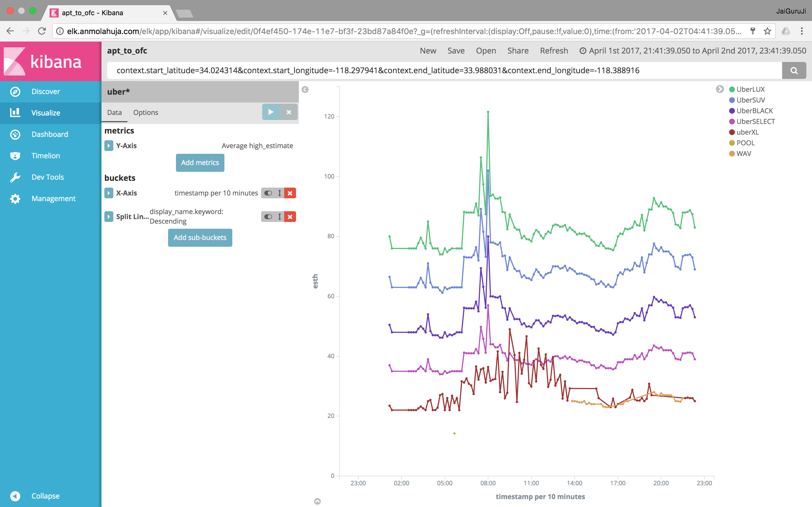The image size is (812, 507).
Task: Click the Add metrics button
Action: 200,163
